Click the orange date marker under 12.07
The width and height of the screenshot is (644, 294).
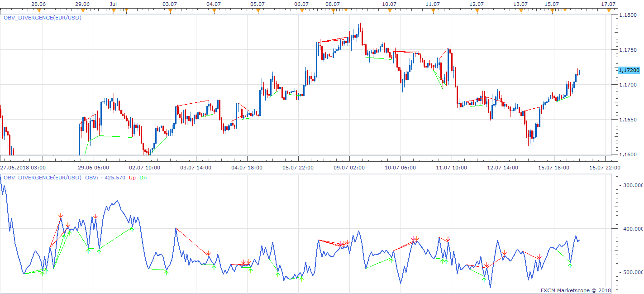[477, 10]
